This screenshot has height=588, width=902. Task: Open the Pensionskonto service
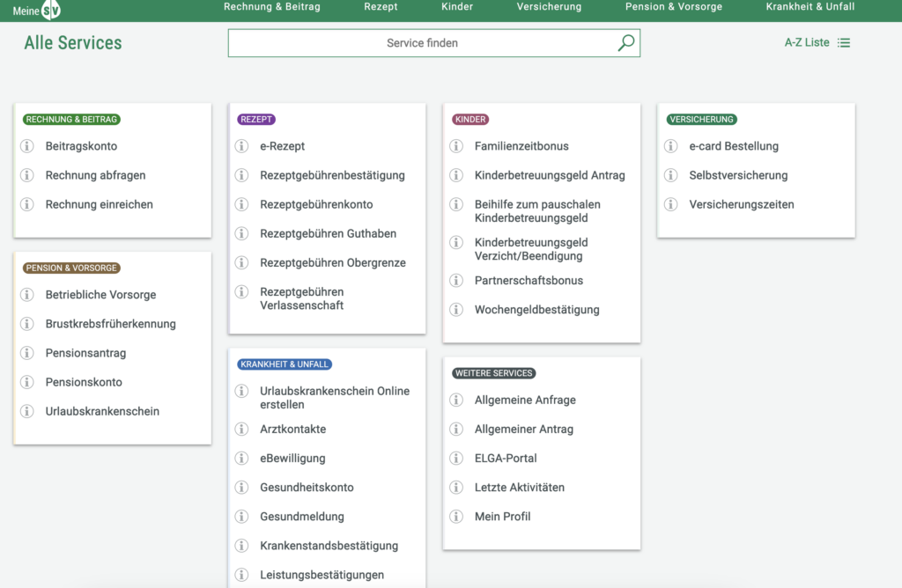click(84, 382)
